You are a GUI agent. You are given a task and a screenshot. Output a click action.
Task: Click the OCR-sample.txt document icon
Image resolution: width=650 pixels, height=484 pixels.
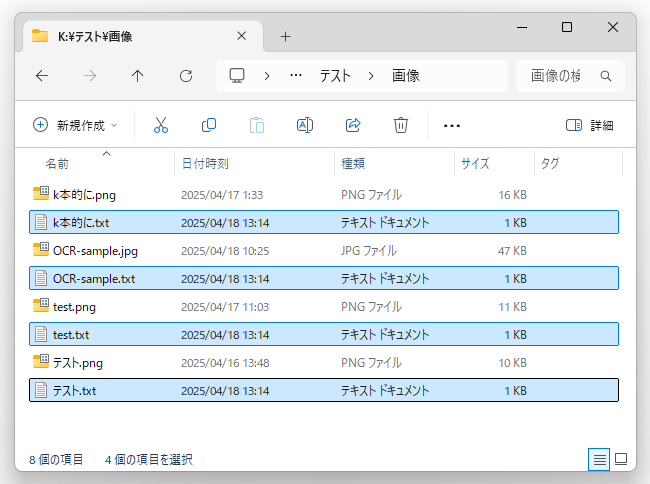[41, 278]
